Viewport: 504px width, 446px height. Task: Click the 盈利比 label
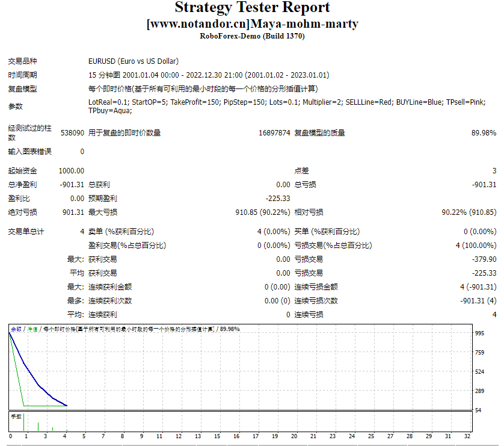pyautogui.click(x=19, y=199)
